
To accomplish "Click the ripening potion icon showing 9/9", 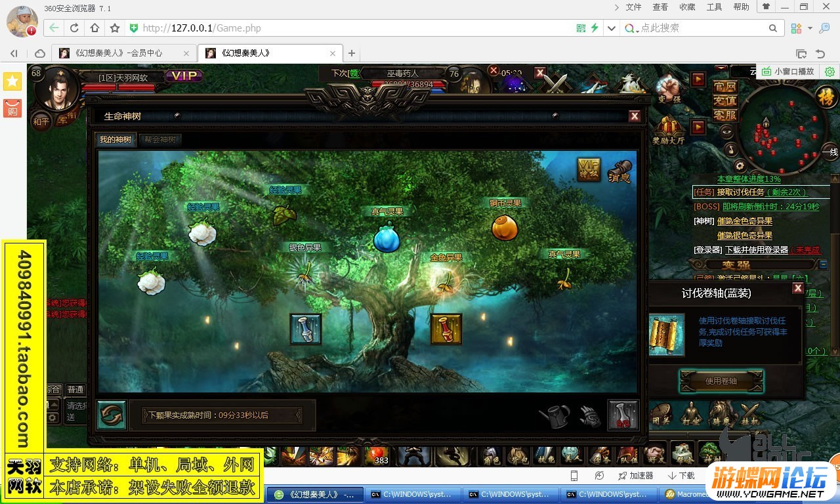I will 623,415.
